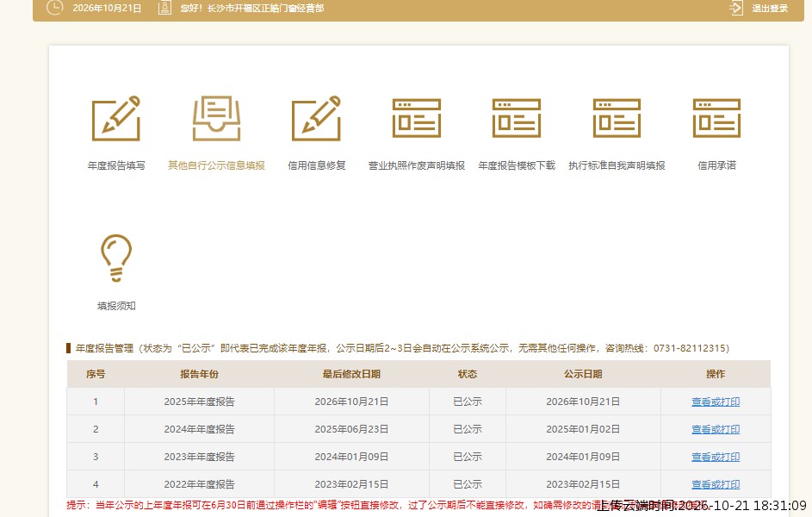Image resolution: width=812 pixels, height=517 pixels.
Task: Click the 执行标准自我声明填报 label
Action: pos(617,165)
